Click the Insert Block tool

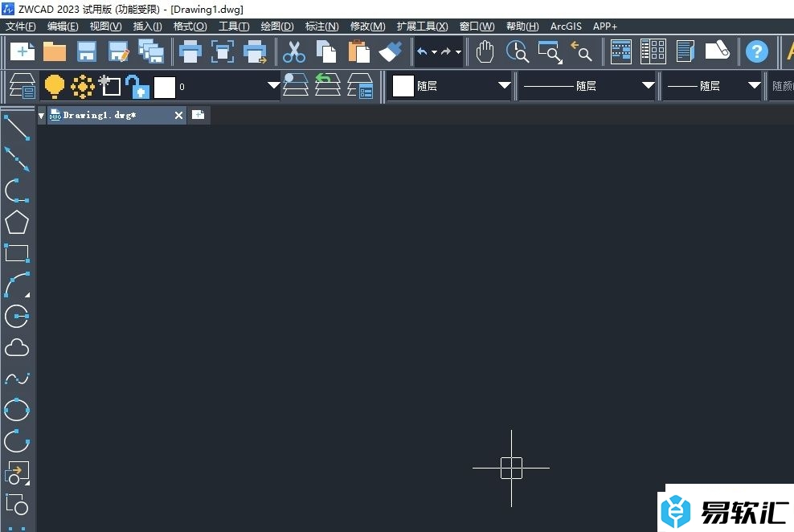pos(17,473)
